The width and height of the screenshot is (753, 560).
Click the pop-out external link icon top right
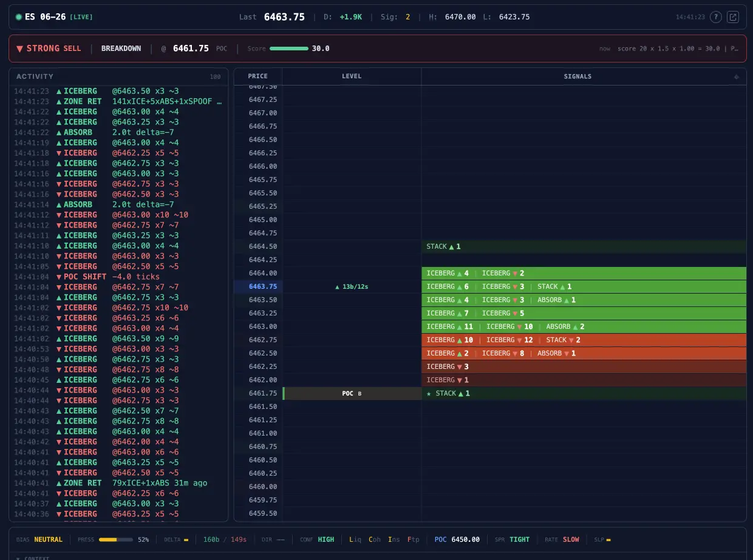pyautogui.click(x=733, y=17)
